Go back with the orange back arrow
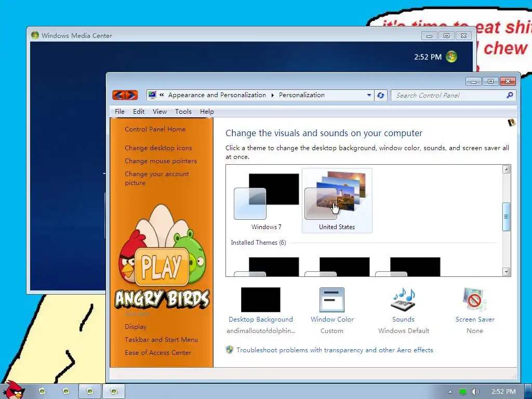532x399 pixels. coord(119,95)
